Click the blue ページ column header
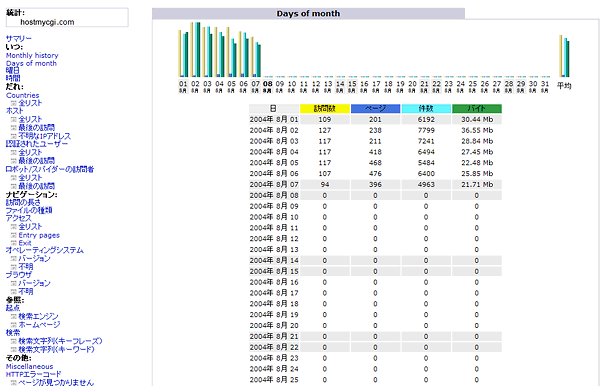The image size is (600, 386). 375,109
